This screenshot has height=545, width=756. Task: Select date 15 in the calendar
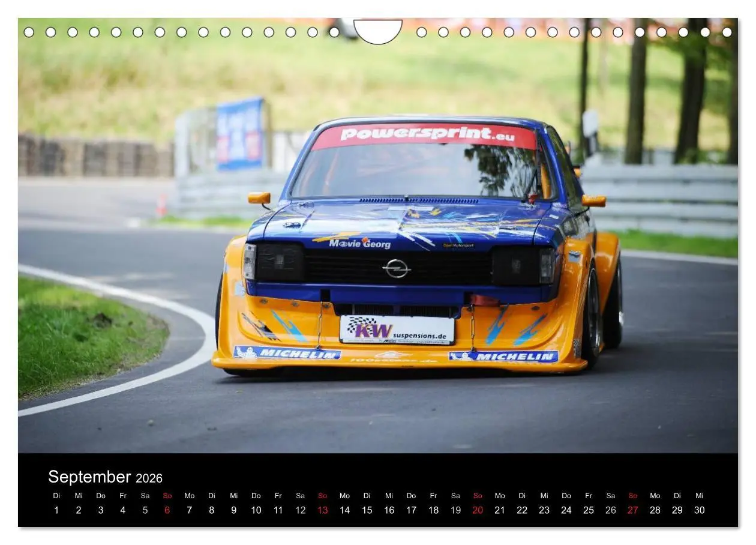tap(367, 510)
